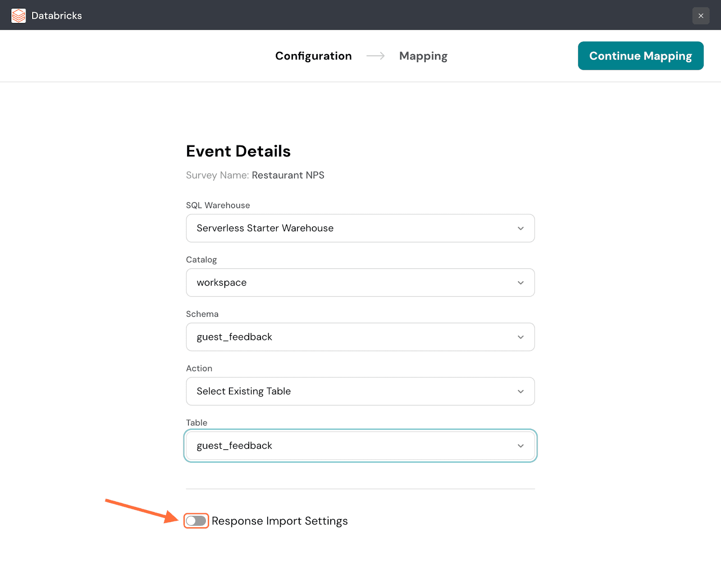Screen dimensions: 721x588
Task: Click the Event Details heading
Action: point(238,151)
